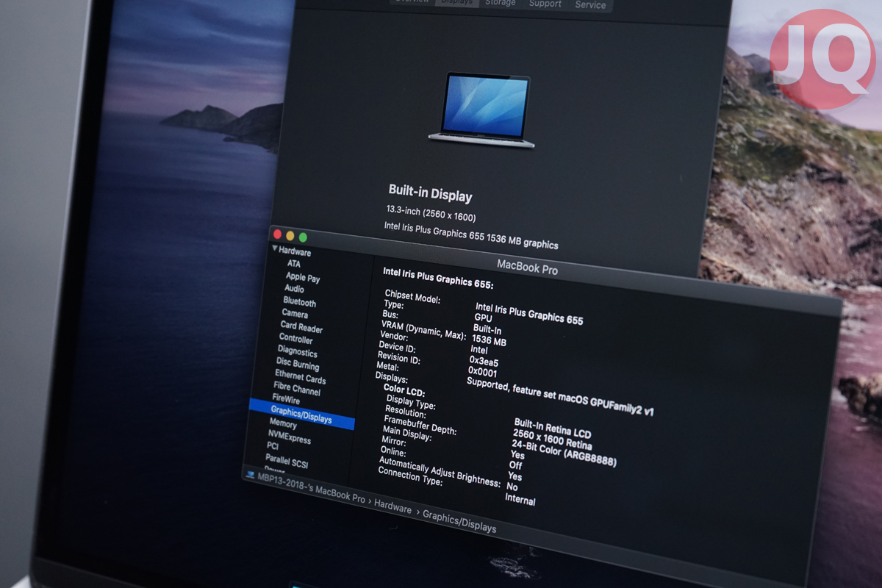Click "MBP13-2018-'s MacBook Pro" in the path bar

pyautogui.click(x=311, y=487)
